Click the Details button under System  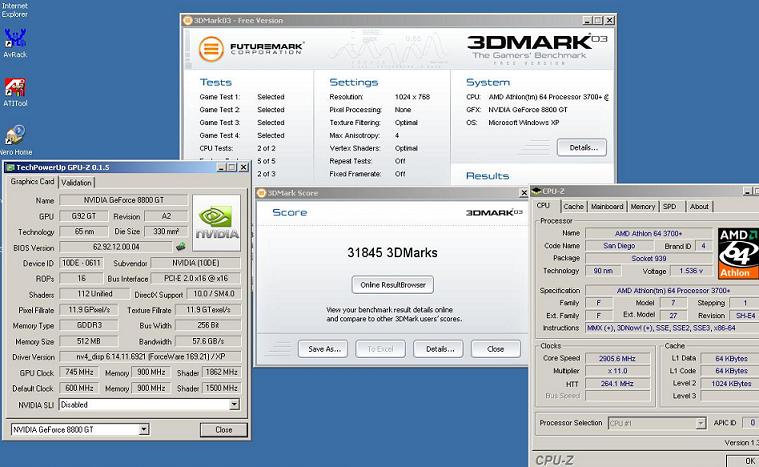[582, 147]
